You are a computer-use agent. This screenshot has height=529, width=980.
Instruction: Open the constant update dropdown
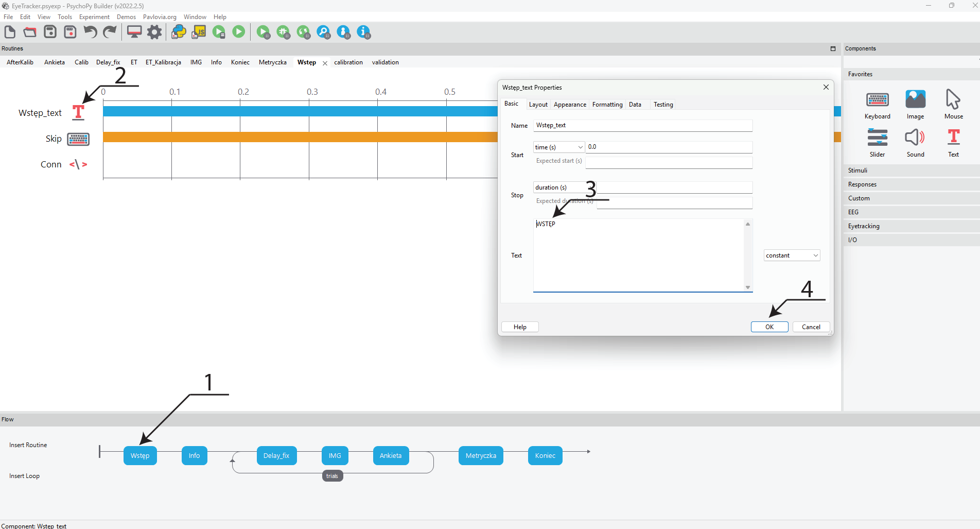coord(792,255)
